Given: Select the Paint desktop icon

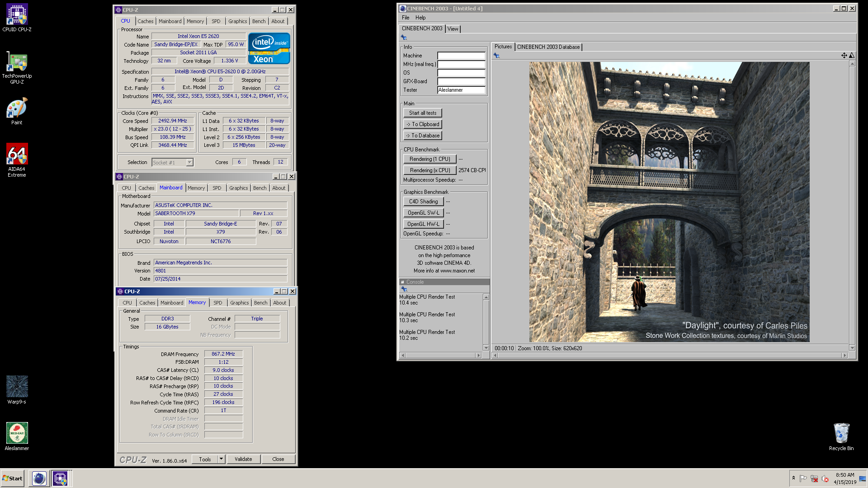Looking at the screenshot, I should point(17,111).
